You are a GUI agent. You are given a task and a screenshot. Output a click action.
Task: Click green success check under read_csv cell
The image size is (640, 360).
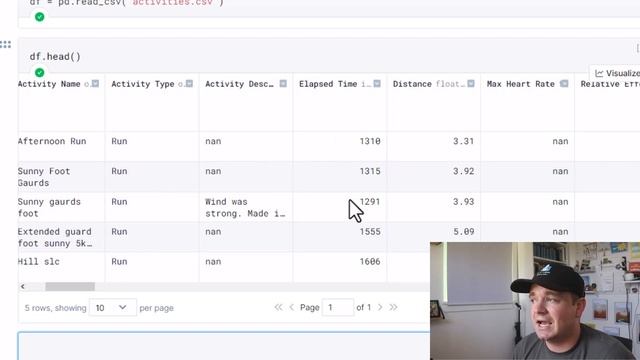[x=40, y=17]
